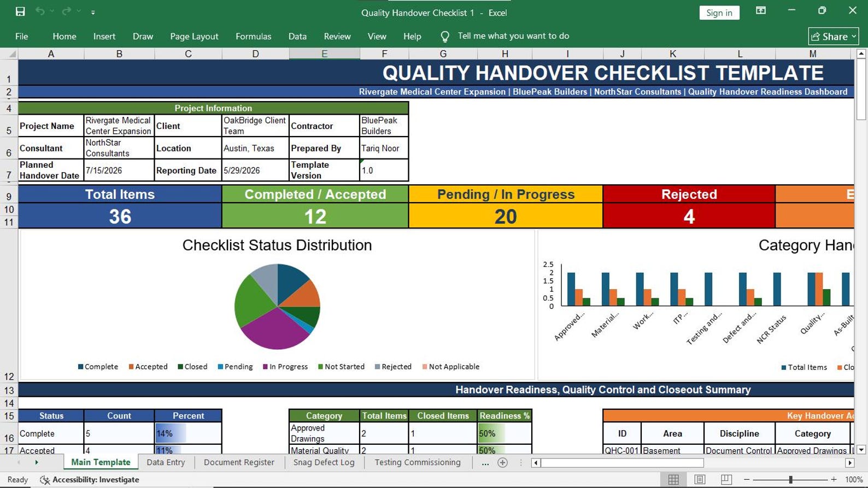Select column M header
Image resolution: width=868 pixels, height=488 pixels.
[x=813, y=54]
